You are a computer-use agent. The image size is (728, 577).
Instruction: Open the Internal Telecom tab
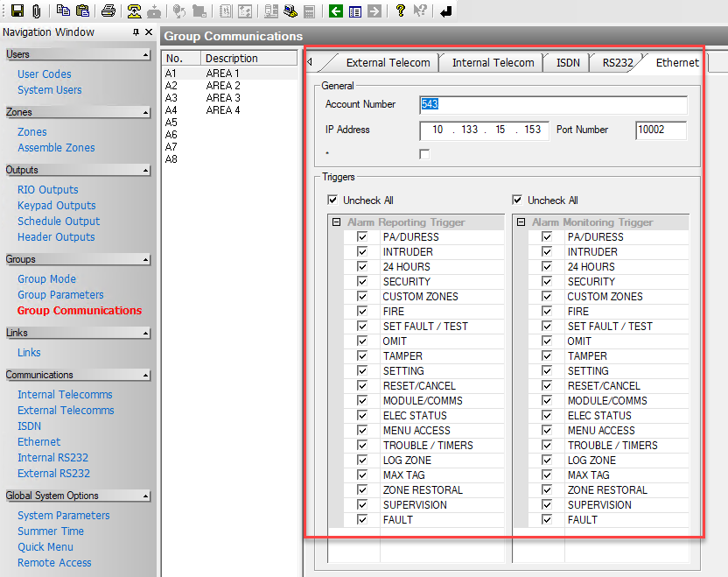coord(493,62)
